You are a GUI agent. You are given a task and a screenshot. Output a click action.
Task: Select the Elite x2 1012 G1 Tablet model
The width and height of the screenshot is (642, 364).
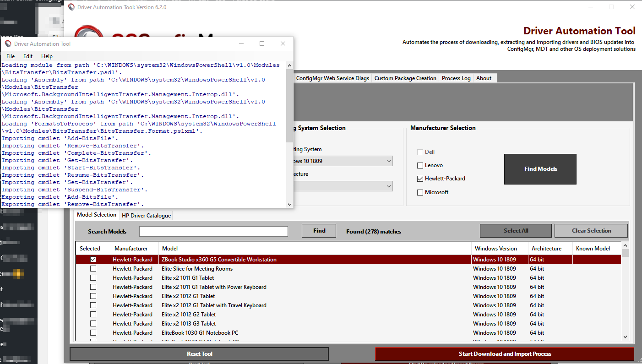coord(93,296)
